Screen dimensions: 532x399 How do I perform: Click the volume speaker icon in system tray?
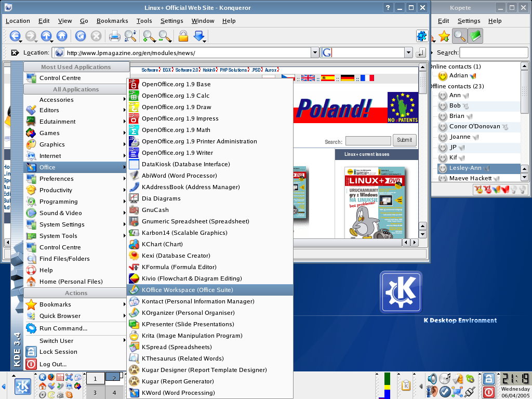point(432,379)
